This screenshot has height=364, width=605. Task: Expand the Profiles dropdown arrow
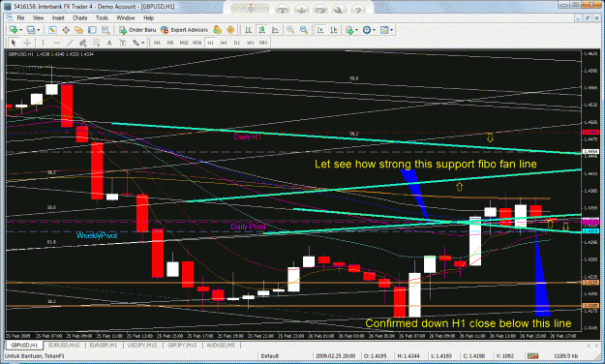pyautogui.click(x=38, y=30)
